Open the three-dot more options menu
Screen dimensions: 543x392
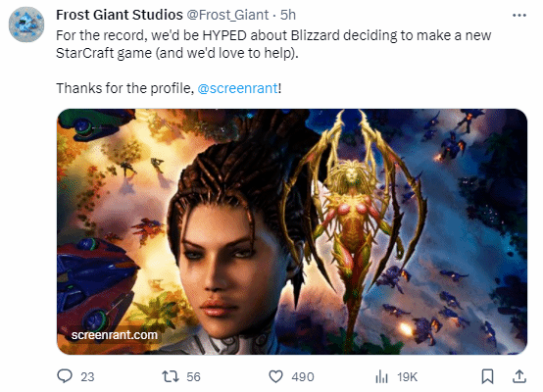[x=519, y=16]
